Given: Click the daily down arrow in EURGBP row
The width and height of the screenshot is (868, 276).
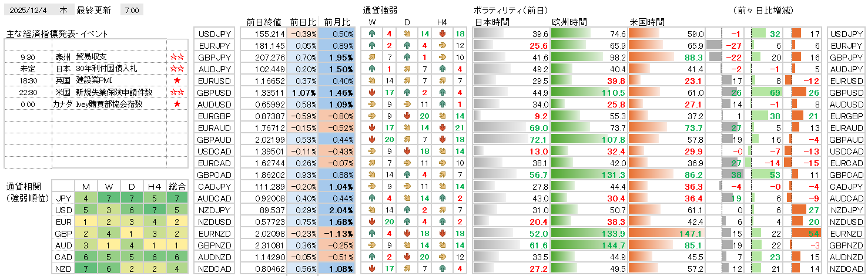Looking at the screenshot, I should pyautogui.click(x=407, y=116).
